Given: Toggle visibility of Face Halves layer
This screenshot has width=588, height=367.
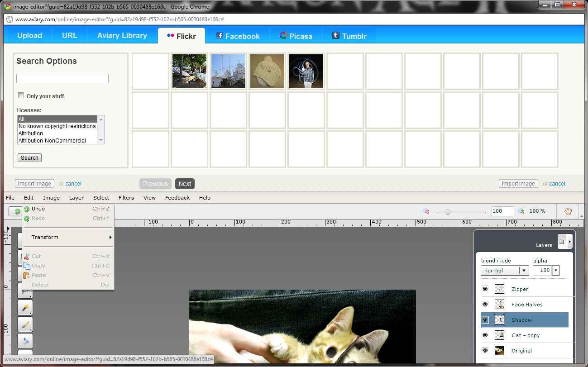Looking at the screenshot, I should 485,305.
